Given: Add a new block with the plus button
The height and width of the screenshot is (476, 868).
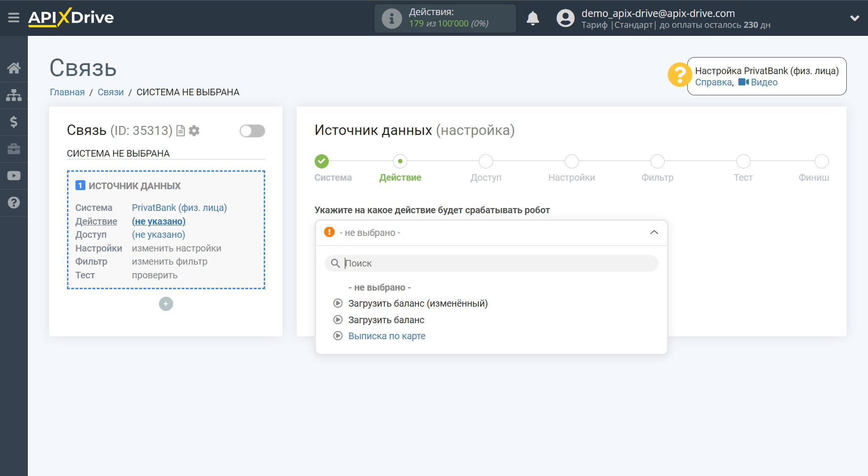Looking at the screenshot, I should pyautogui.click(x=166, y=304).
